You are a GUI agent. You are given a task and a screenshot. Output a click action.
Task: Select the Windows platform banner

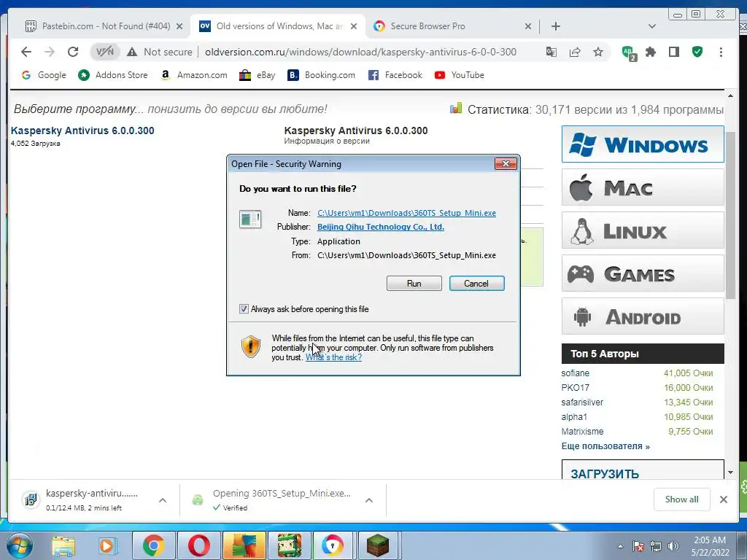[643, 144]
